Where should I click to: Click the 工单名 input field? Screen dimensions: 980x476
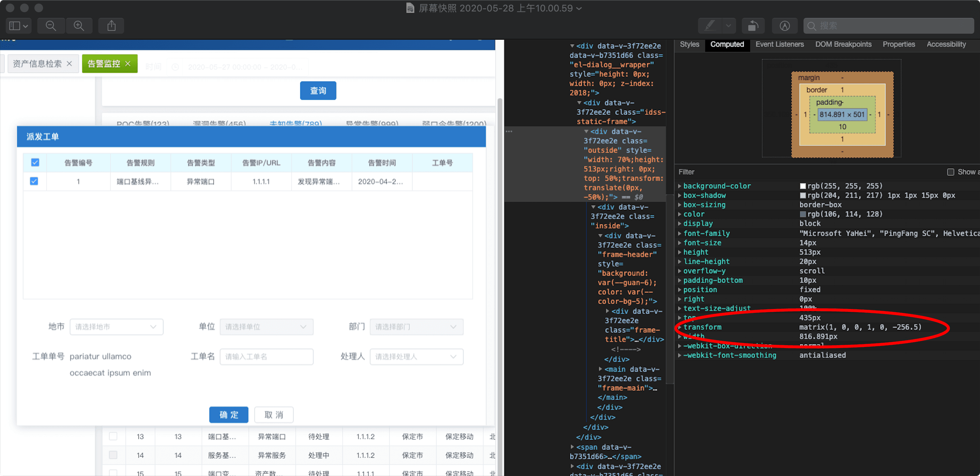tap(266, 357)
